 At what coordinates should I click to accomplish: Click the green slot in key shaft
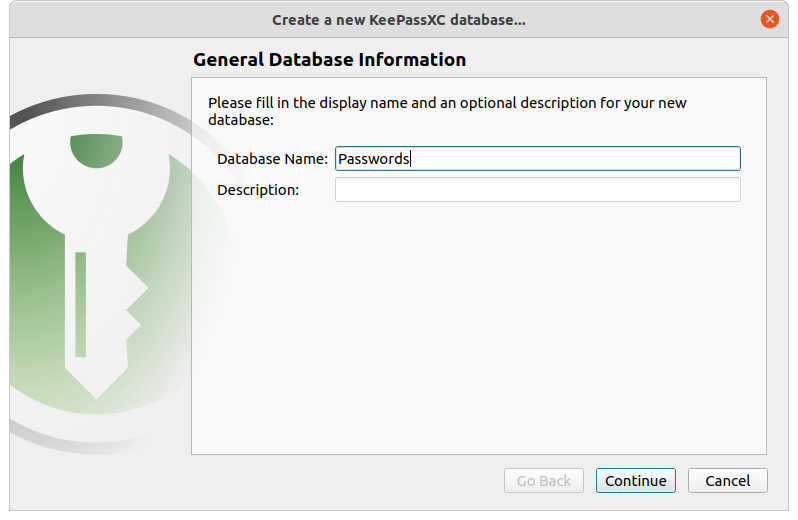tap(81, 303)
